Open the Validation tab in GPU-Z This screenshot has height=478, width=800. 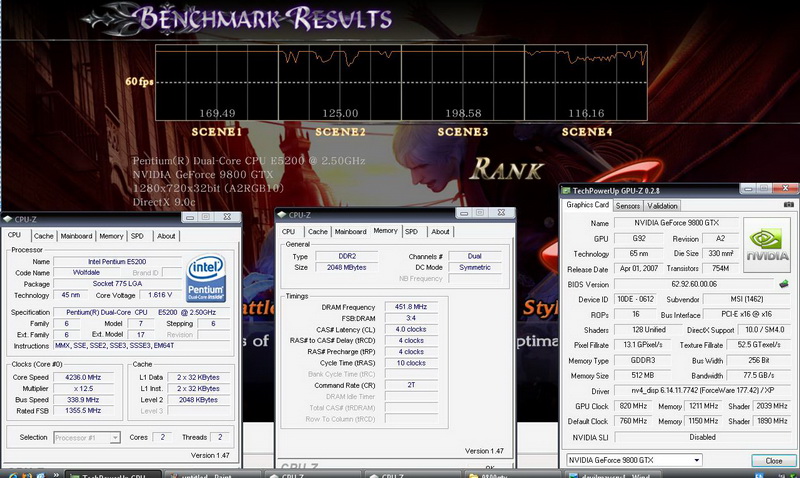[x=662, y=206]
